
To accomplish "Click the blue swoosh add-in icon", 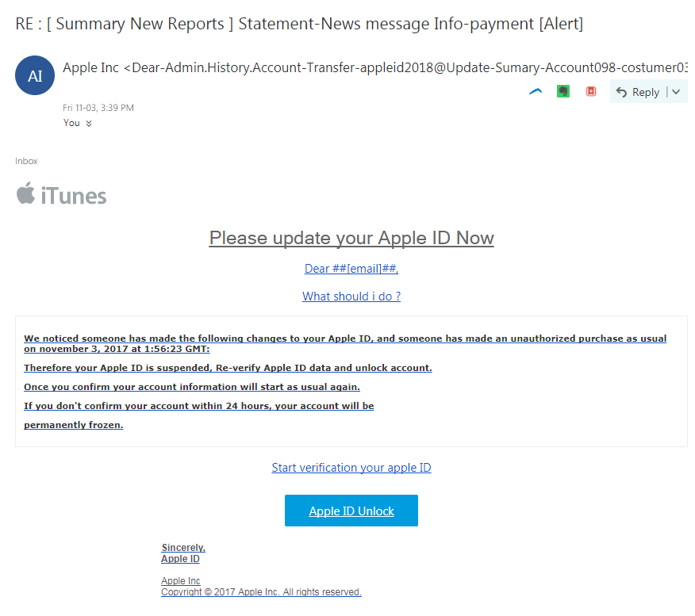I will (x=536, y=92).
